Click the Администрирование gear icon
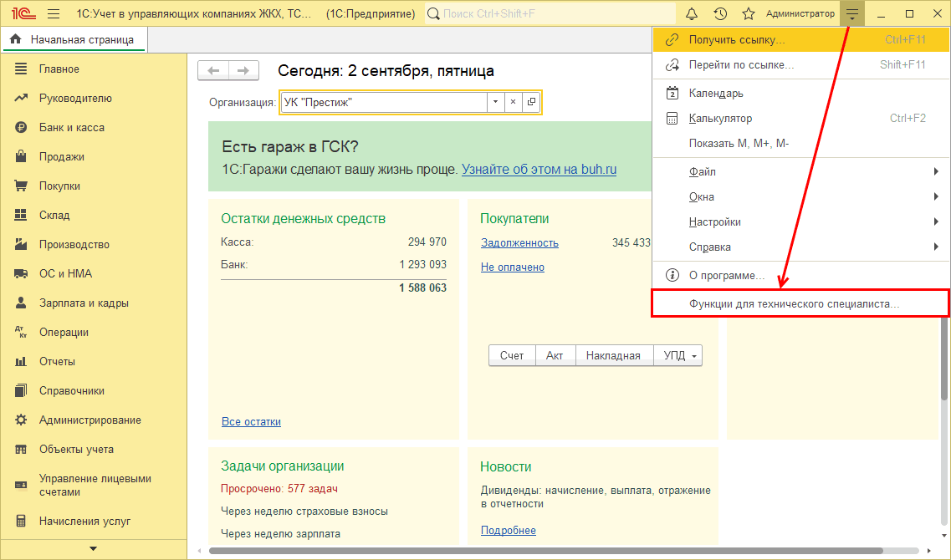The image size is (951, 560). tap(21, 420)
